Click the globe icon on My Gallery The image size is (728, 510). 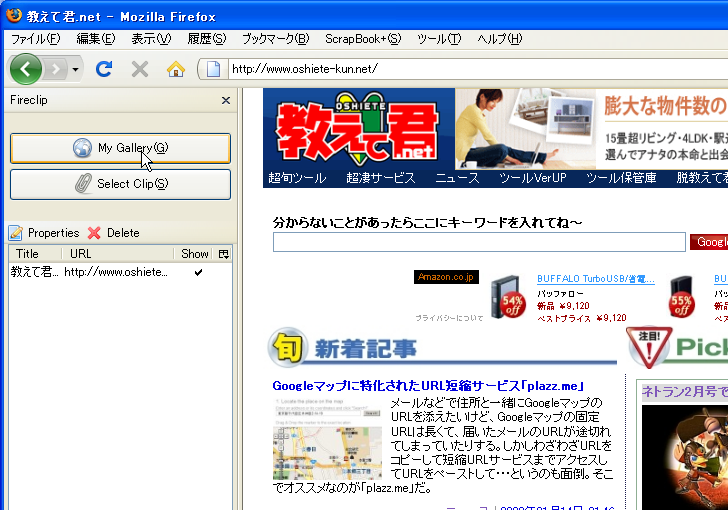(82, 148)
